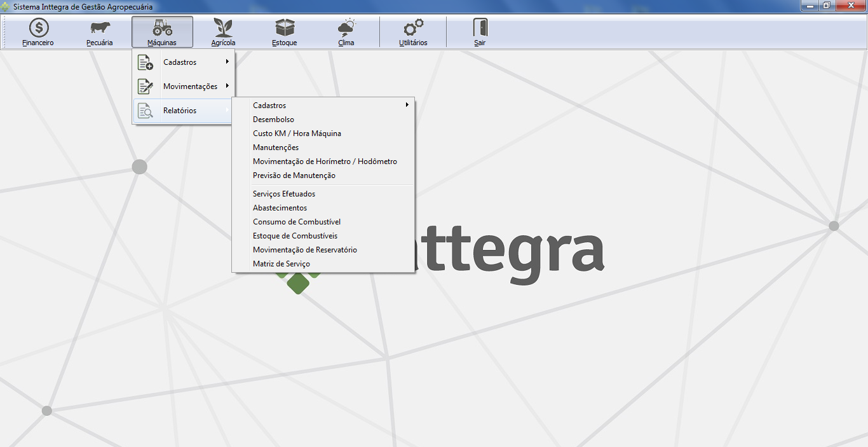Open the Pecuária cattle icon
The width and height of the screenshot is (868, 447).
point(100,28)
